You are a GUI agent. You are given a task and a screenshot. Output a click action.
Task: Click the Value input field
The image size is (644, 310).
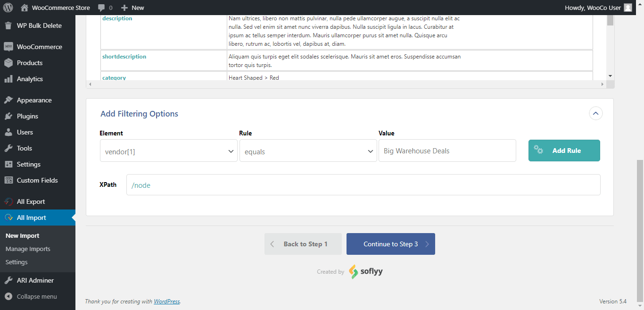coord(447,151)
